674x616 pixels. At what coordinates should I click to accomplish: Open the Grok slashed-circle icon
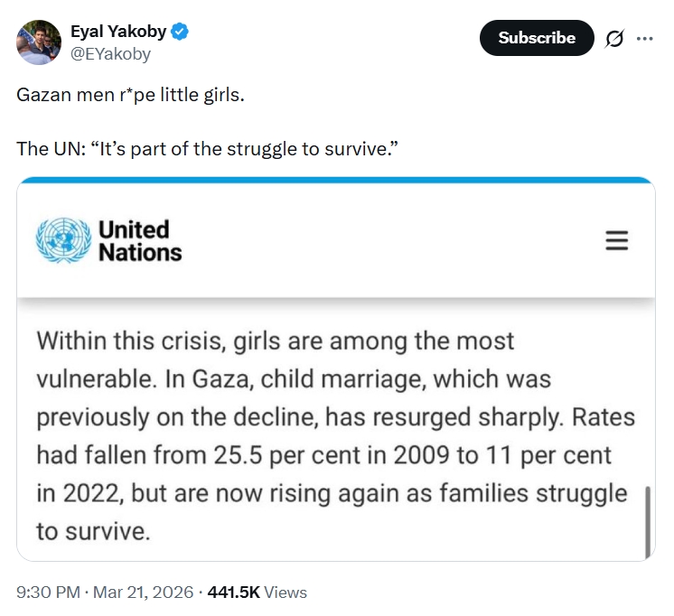pyautogui.click(x=615, y=38)
